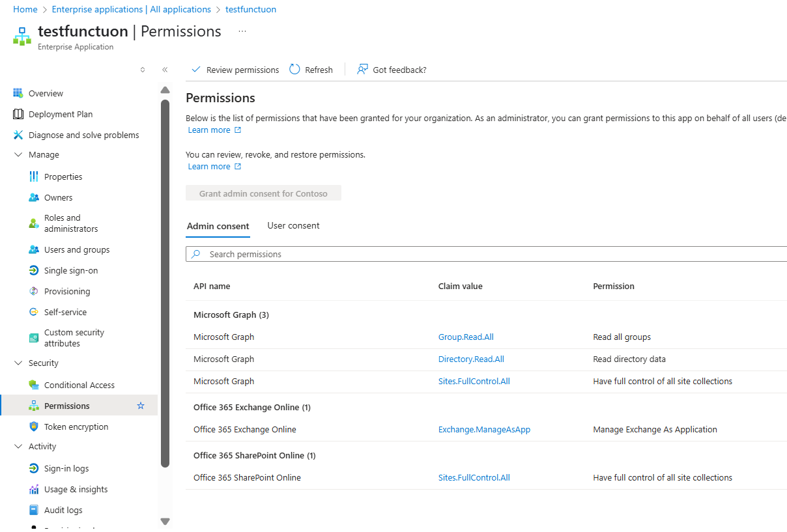View the Sign-in logs
Image resolution: width=787 pixels, height=532 pixels.
click(x=65, y=468)
